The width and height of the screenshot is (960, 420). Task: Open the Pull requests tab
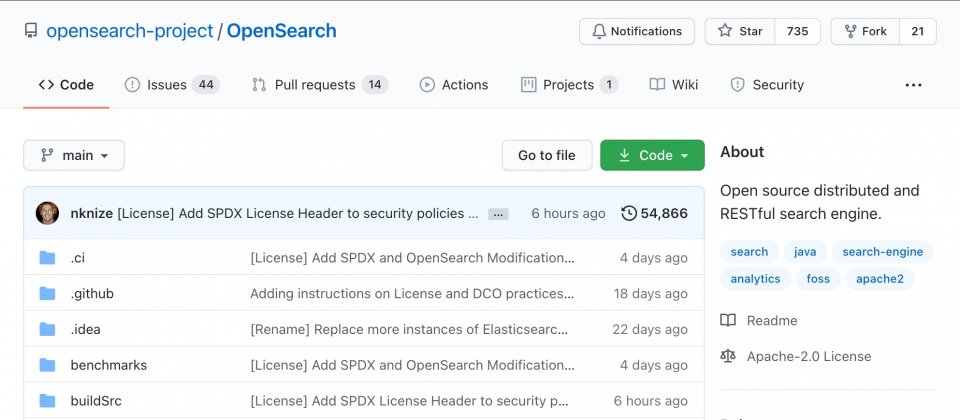point(320,85)
